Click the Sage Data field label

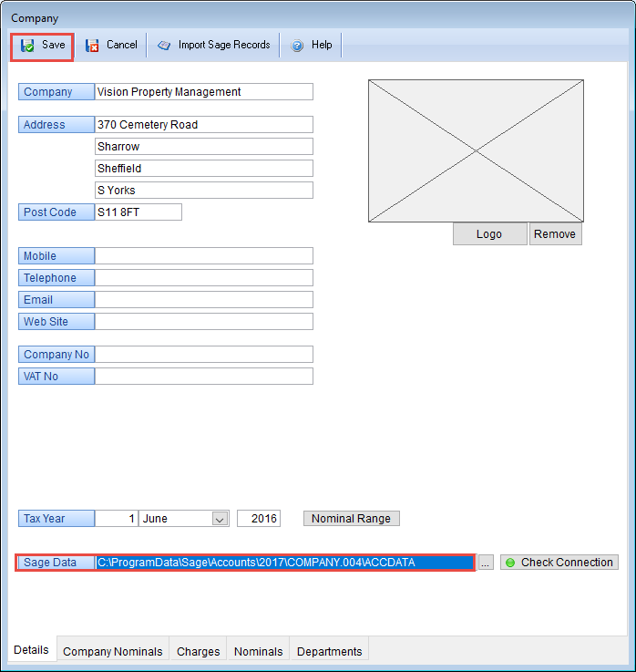pyautogui.click(x=56, y=563)
